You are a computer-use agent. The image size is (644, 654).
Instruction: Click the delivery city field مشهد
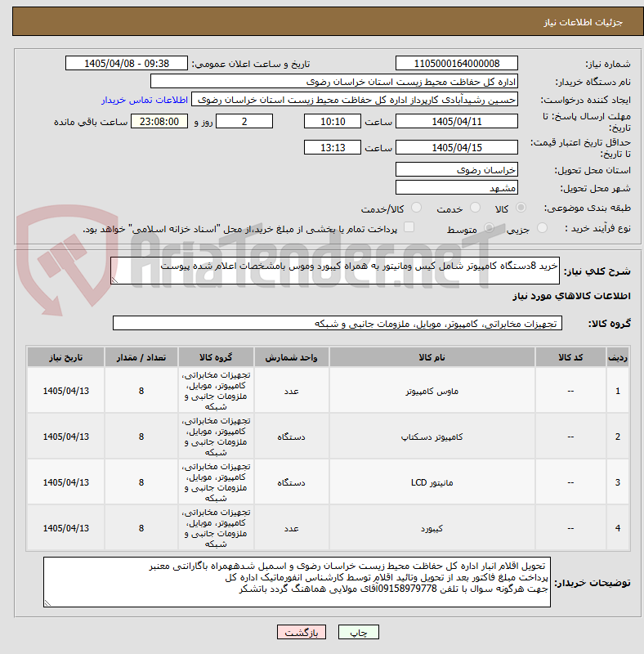point(457,188)
